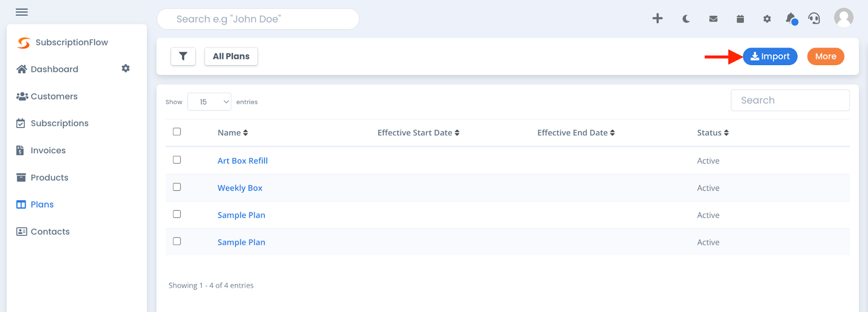Click the filter funnel button
868x312 pixels.
click(x=183, y=56)
